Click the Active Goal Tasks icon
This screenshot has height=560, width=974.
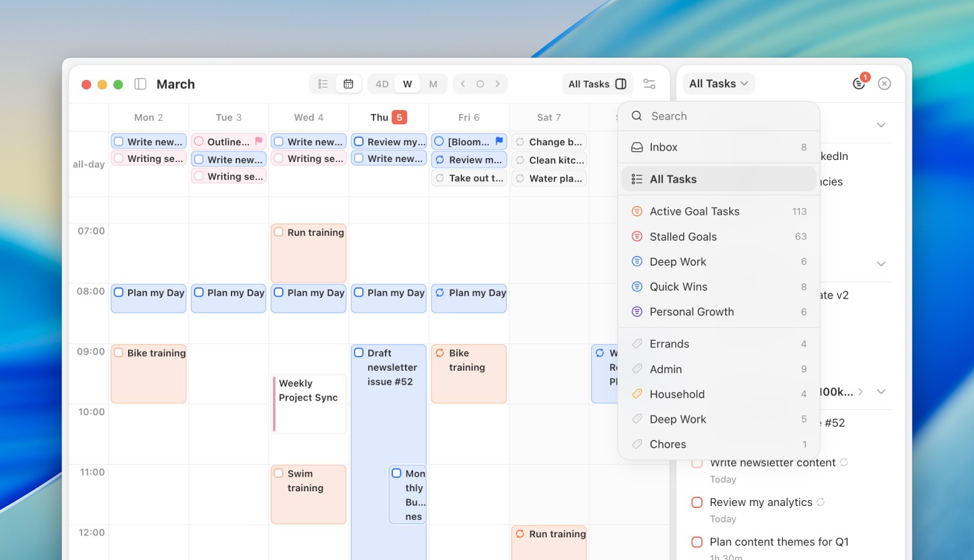637,211
